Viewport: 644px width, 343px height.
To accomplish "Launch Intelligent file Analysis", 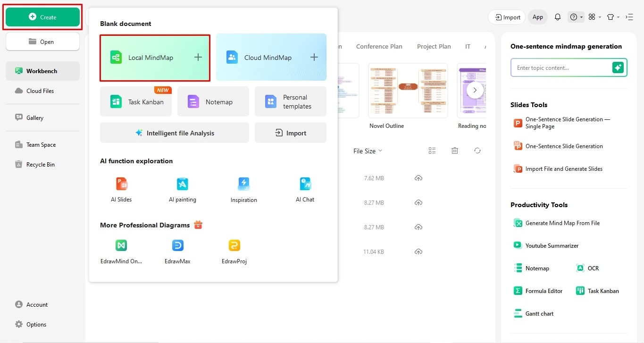I will [x=175, y=133].
